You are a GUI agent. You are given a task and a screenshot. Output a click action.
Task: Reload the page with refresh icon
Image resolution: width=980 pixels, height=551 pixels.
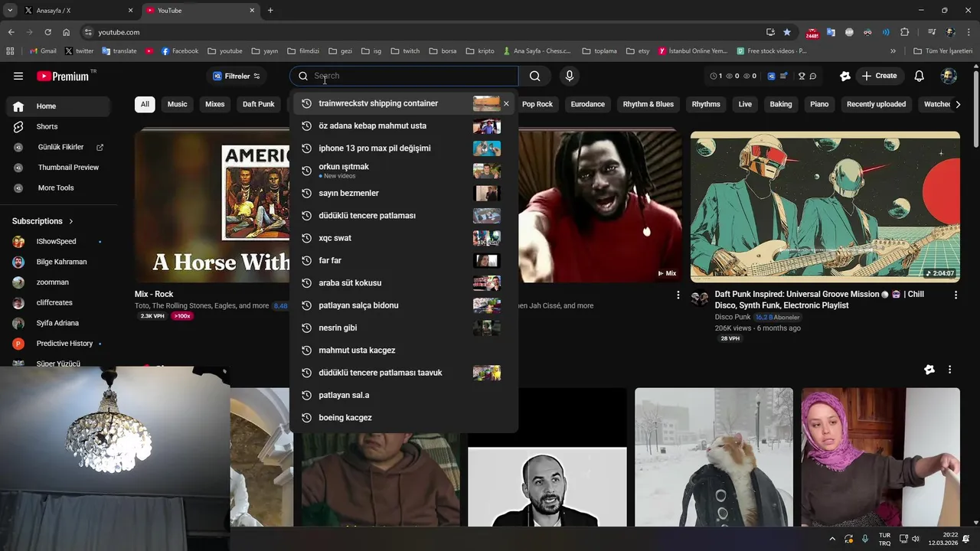pos(47,32)
